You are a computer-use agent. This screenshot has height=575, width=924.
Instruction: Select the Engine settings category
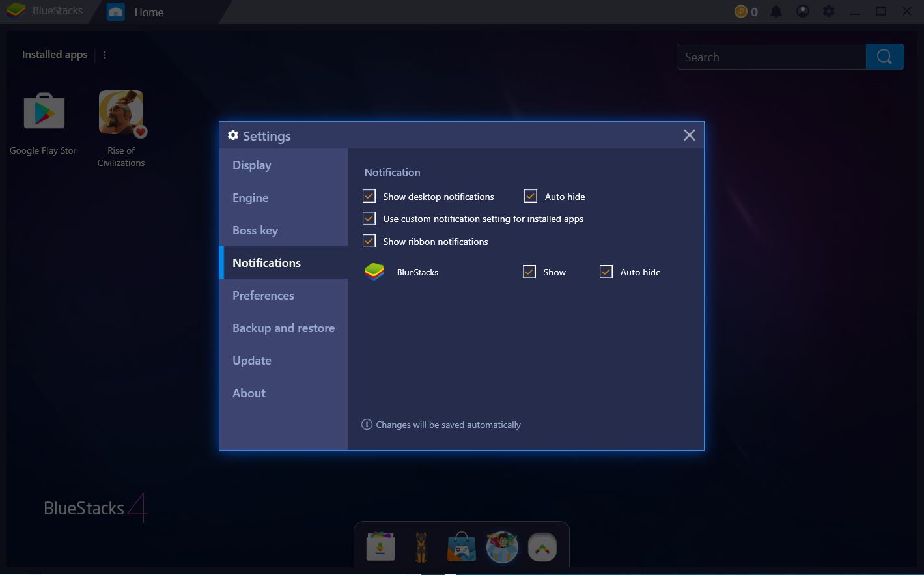(x=251, y=197)
